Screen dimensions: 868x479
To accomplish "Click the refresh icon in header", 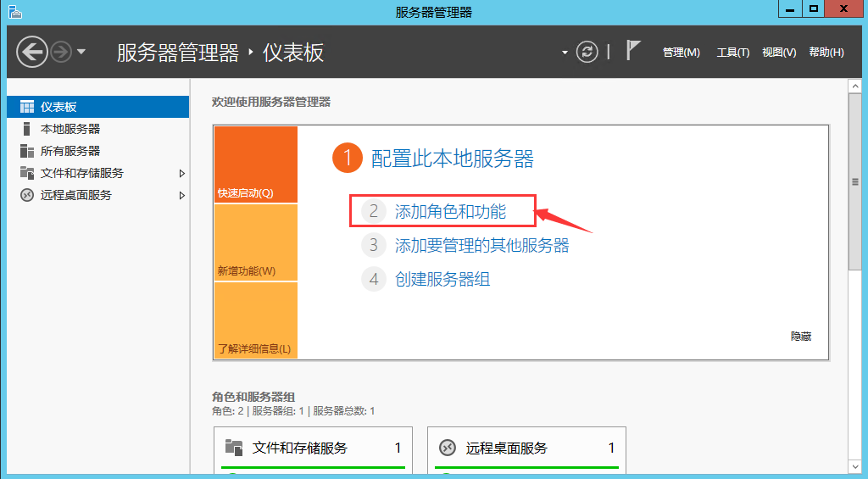I will (587, 52).
